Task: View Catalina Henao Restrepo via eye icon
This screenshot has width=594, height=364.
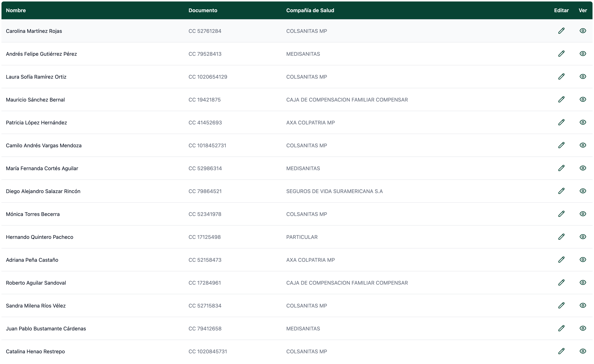Action: pyautogui.click(x=583, y=351)
